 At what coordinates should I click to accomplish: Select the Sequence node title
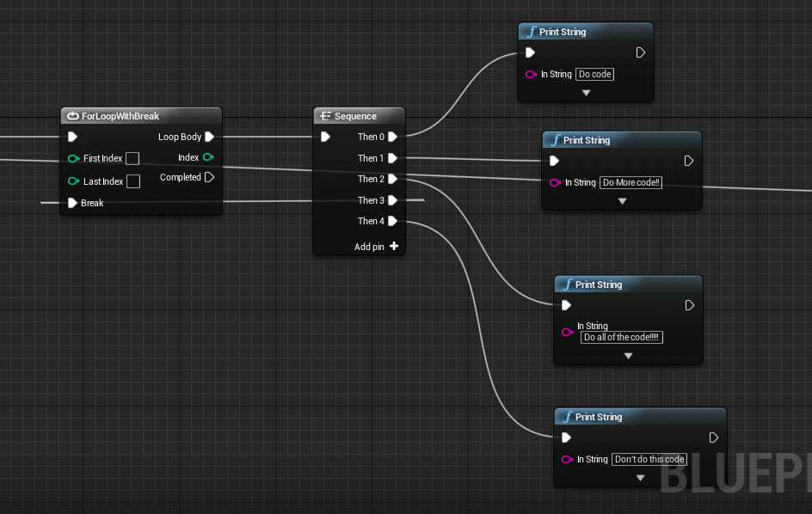(x=355, y=116)
